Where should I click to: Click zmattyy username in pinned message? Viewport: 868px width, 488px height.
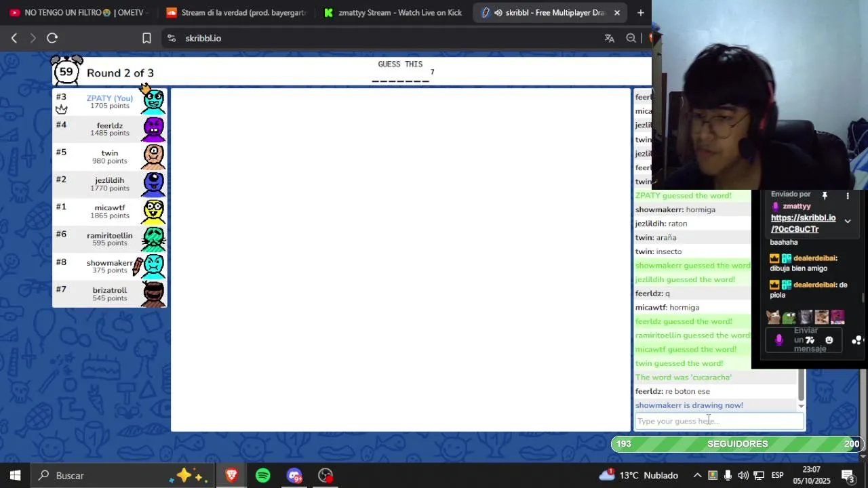pos(797,206)
